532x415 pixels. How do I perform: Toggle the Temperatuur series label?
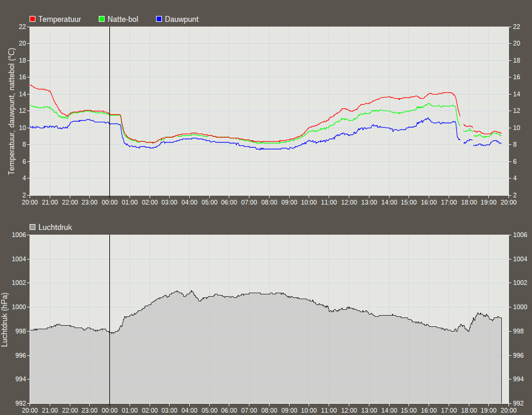pos(60,20)
